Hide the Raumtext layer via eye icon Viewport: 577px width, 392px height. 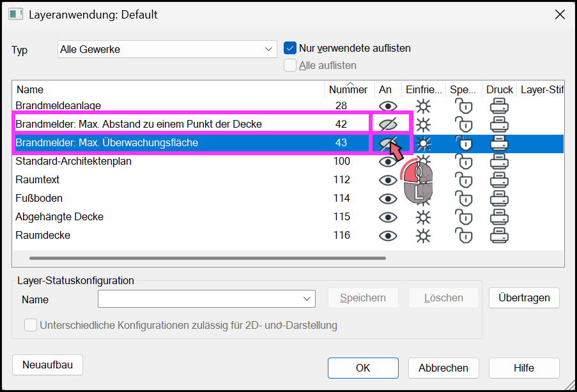[388, 180]
